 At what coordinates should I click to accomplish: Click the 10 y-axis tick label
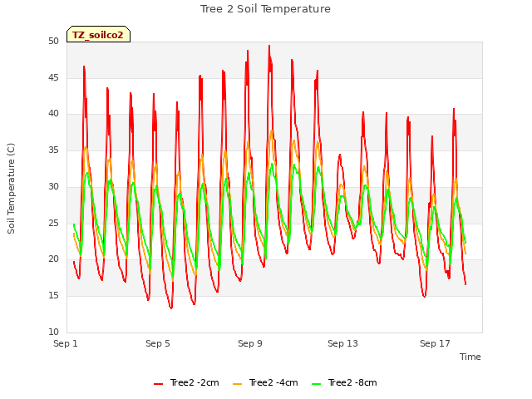53,332
